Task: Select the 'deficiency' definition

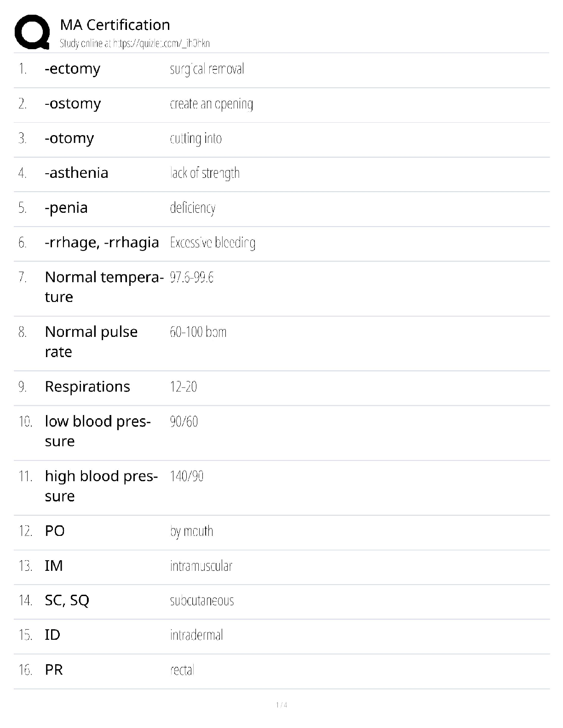Action: tap(192, 208)
